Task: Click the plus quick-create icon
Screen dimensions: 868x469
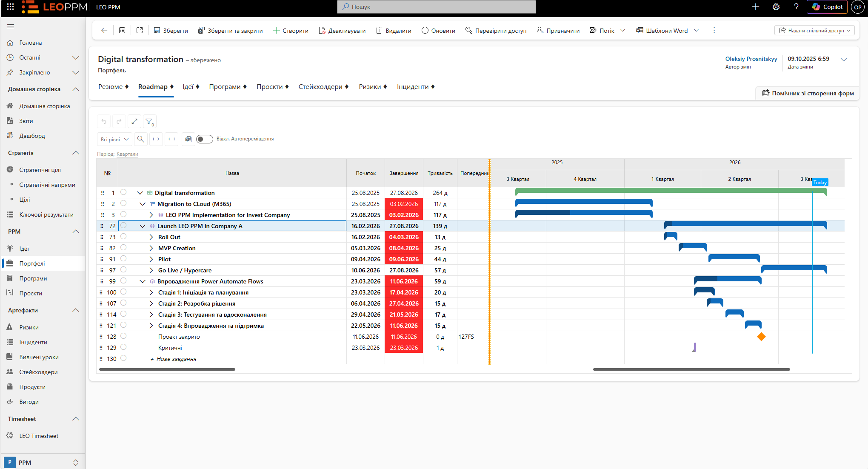Action: [x=756, y=7]
